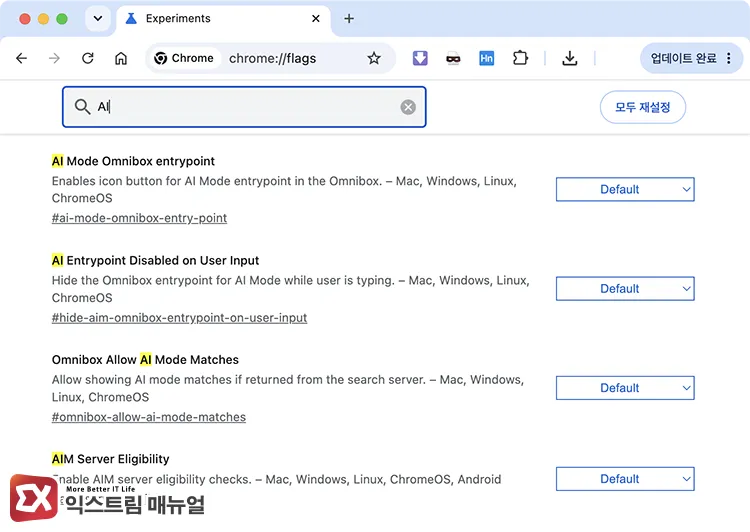Open the home page icon
The image size is (750, 532).
[x=121, y=58]
